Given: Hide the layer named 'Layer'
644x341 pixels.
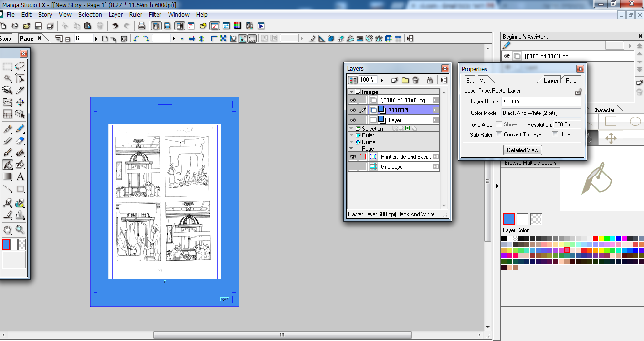Looking at the screenshot, I should (x=353, y=120).
